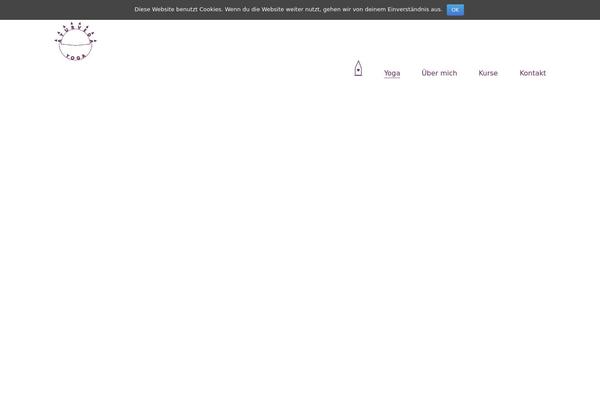
Task: Hit the blue OK button in banner
Action: click(x=455, y=9)
